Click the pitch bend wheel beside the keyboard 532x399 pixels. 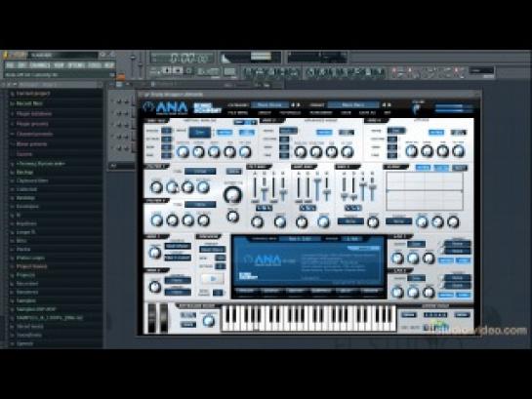pyautogui.click(x=151, y=318)
